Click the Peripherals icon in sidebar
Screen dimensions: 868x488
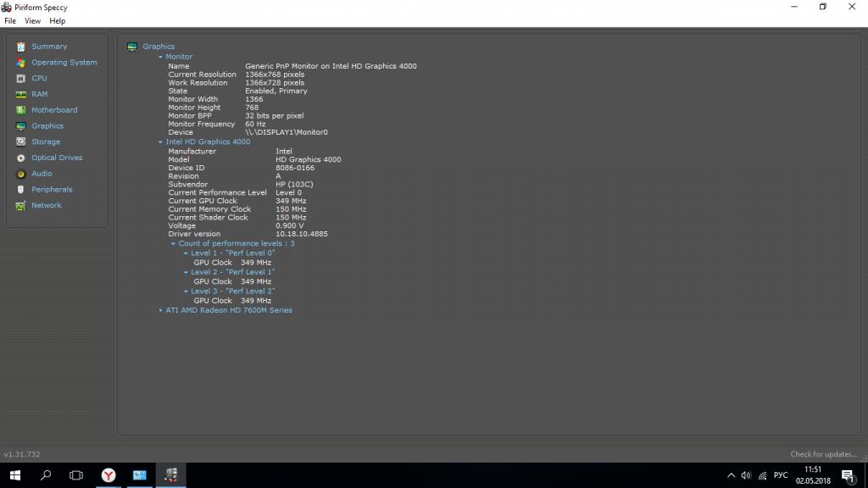[x=21, y=190]
